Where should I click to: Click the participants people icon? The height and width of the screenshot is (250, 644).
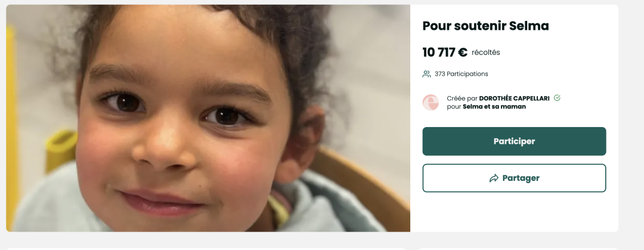pos(427,74)
